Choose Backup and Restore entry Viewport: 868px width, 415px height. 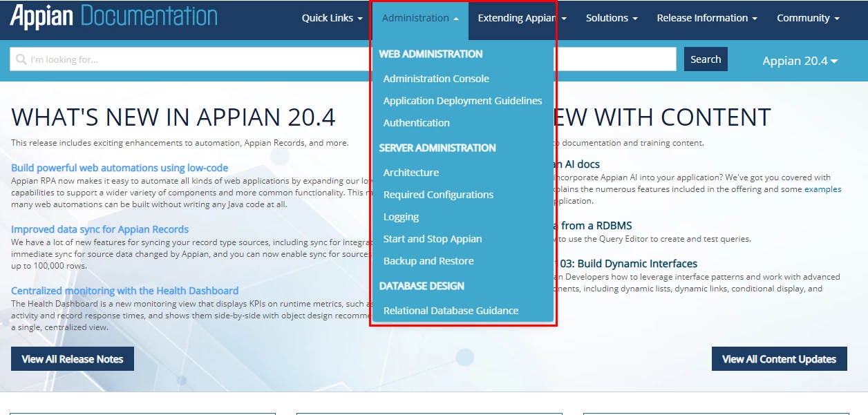click(x=428, y=261)
